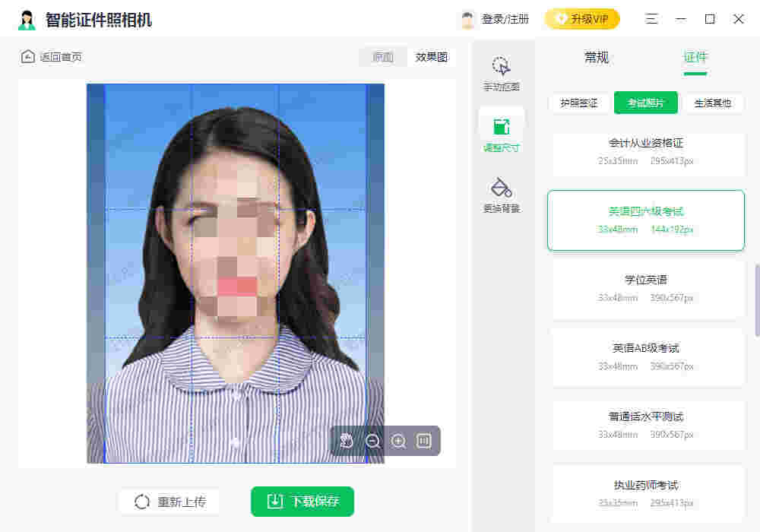Zoom in on the photo preview
This screenshot has width=760, height=532.
click(x=398, y=441)
